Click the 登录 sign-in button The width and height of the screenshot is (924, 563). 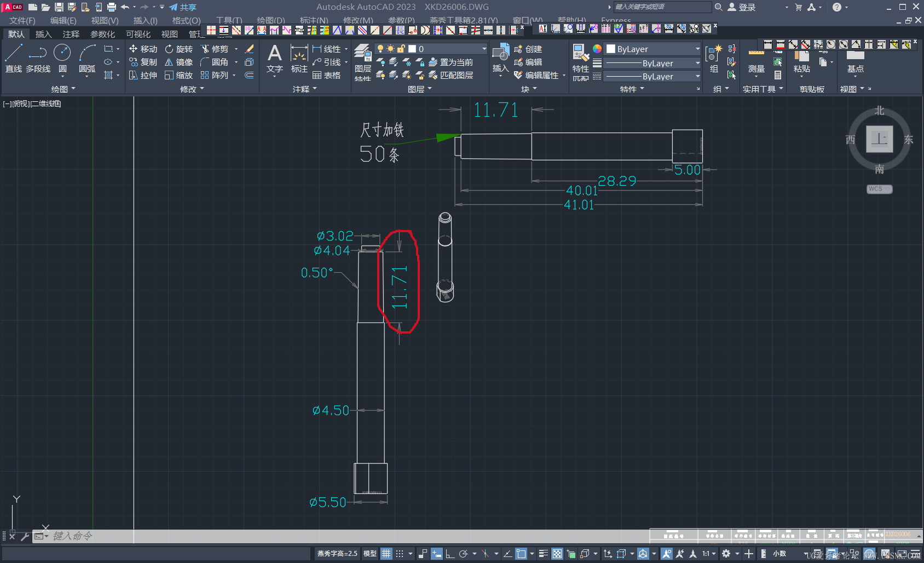[x=742, y=7]
